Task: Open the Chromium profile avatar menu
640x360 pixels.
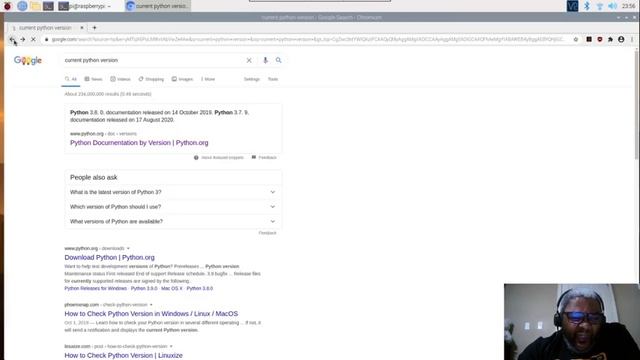Action: [621, 40]
